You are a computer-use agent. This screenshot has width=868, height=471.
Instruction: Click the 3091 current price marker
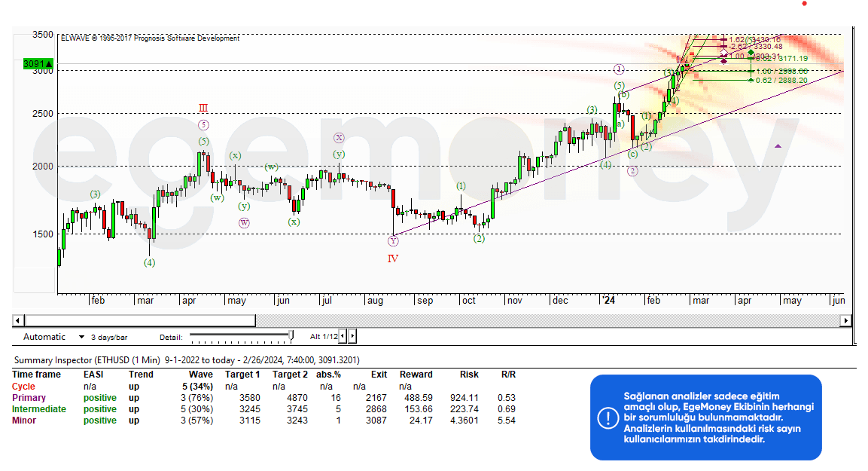pyautogui.click(x=38, y=64)
